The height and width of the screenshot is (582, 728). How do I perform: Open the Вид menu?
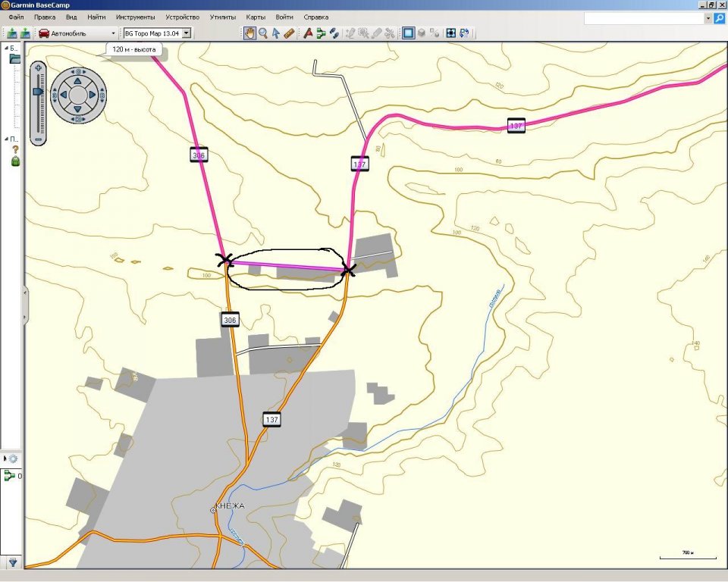(x=71, y=17)
